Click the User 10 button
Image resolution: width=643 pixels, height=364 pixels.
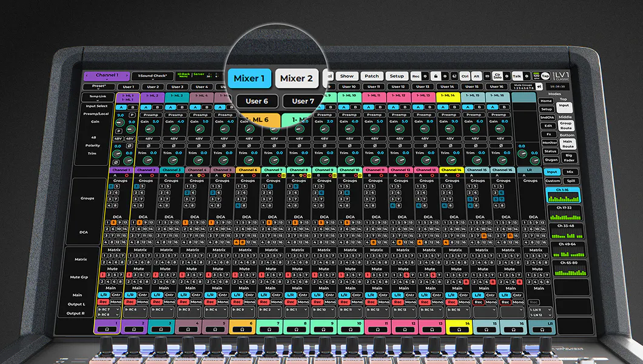(349, 87)
